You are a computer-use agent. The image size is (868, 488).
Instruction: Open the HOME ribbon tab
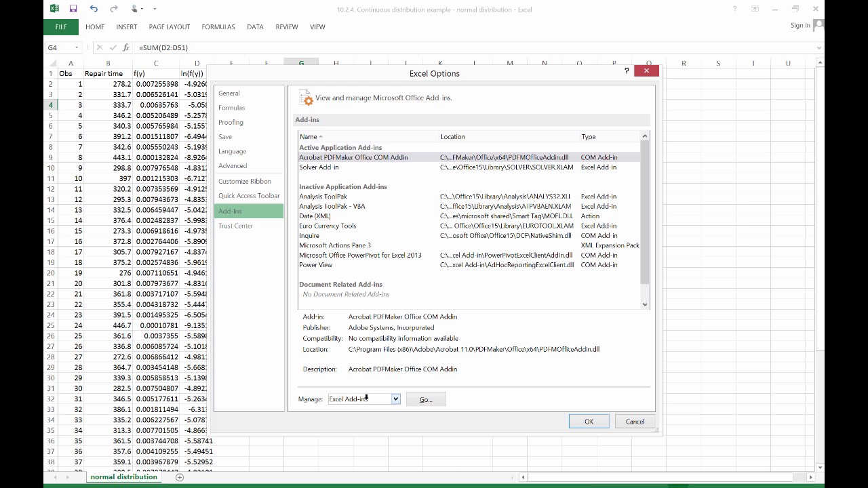coord(95,27)
